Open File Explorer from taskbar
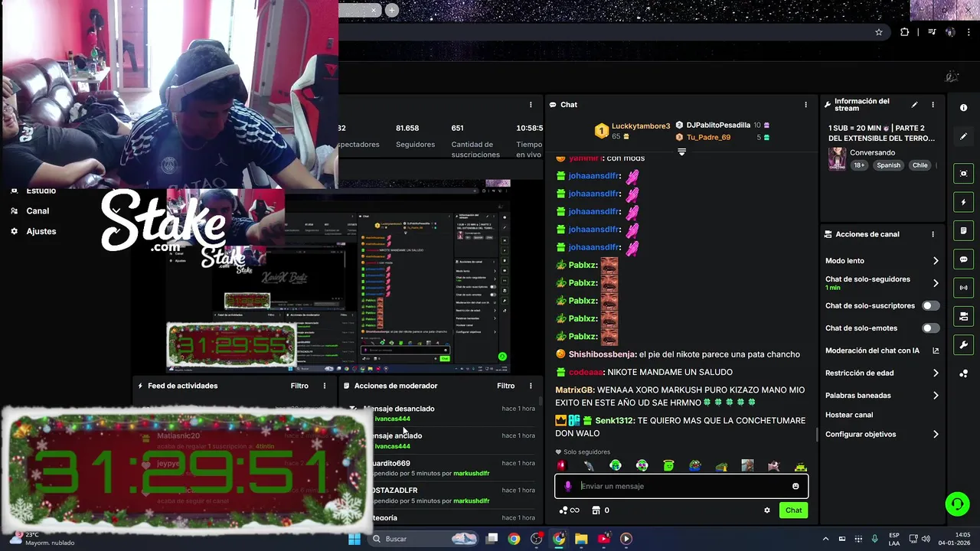Viewport: 980px width, 551px height. [581, 539]
